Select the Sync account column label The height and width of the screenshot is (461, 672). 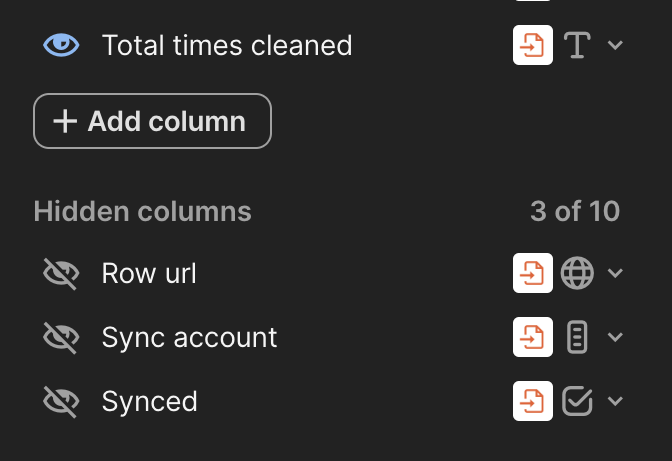click(x=189, y=338)
